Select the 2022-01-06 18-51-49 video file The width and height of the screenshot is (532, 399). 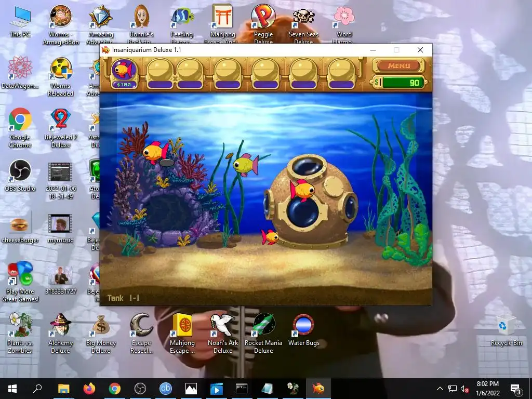pos(61,179)
